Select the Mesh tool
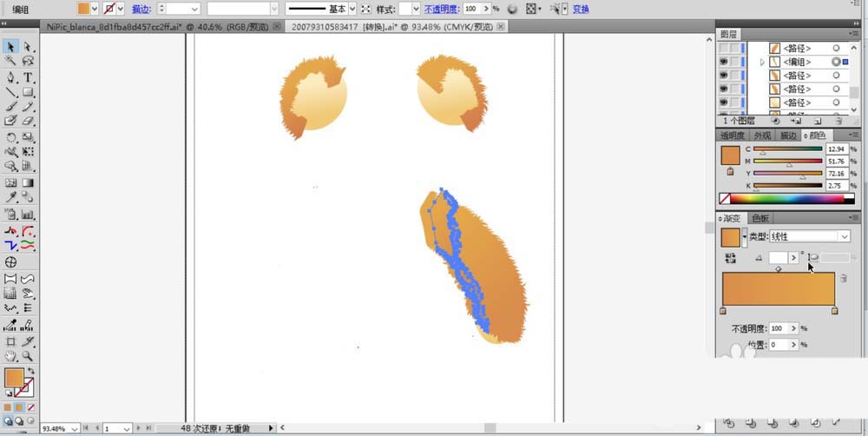 [11, 182]
